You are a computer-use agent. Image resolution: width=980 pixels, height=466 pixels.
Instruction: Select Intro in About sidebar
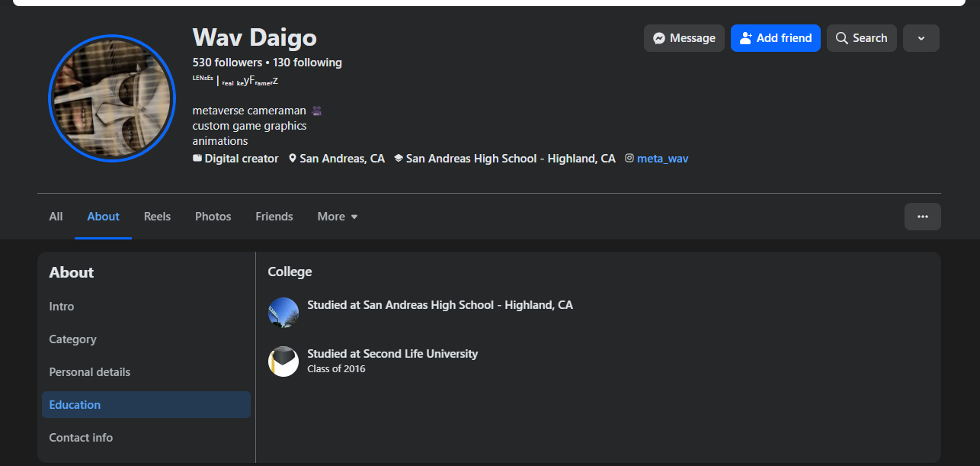[62, 307]
